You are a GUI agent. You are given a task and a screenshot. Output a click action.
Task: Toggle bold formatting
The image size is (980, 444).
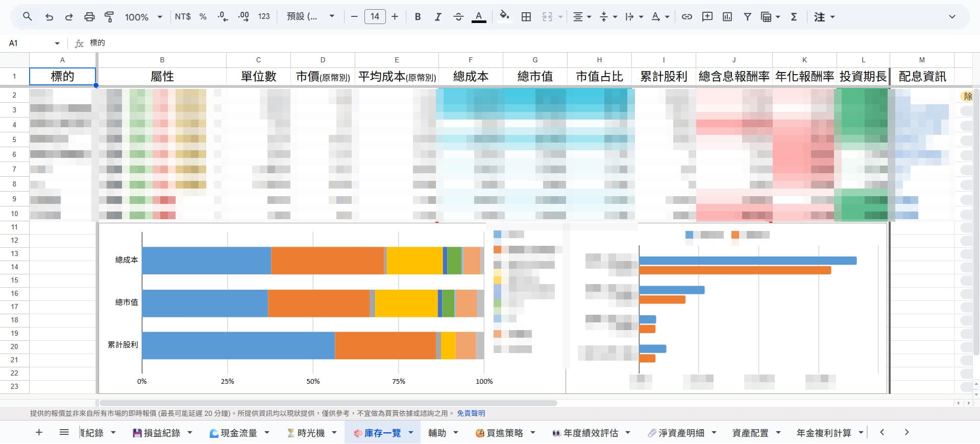pyautogui.click(x=418, y=17)
